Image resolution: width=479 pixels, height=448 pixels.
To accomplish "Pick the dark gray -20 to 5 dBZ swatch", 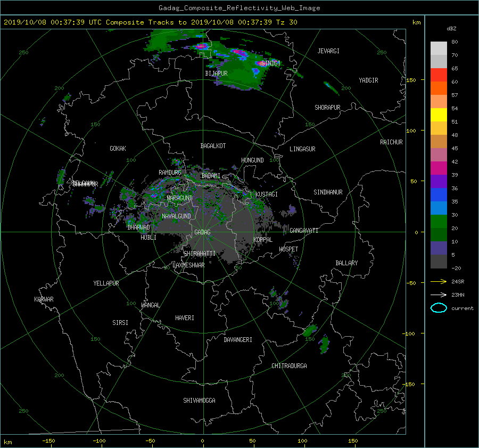I will coord(439,262).
